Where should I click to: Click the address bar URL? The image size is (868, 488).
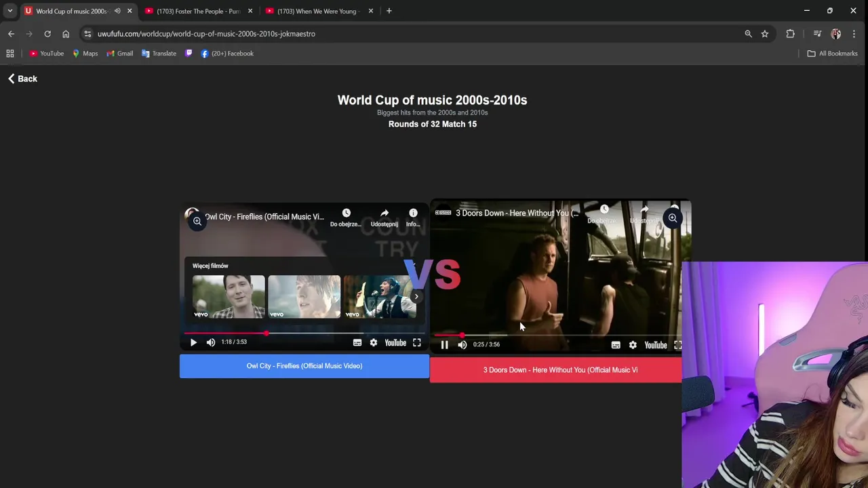(206, 34)
